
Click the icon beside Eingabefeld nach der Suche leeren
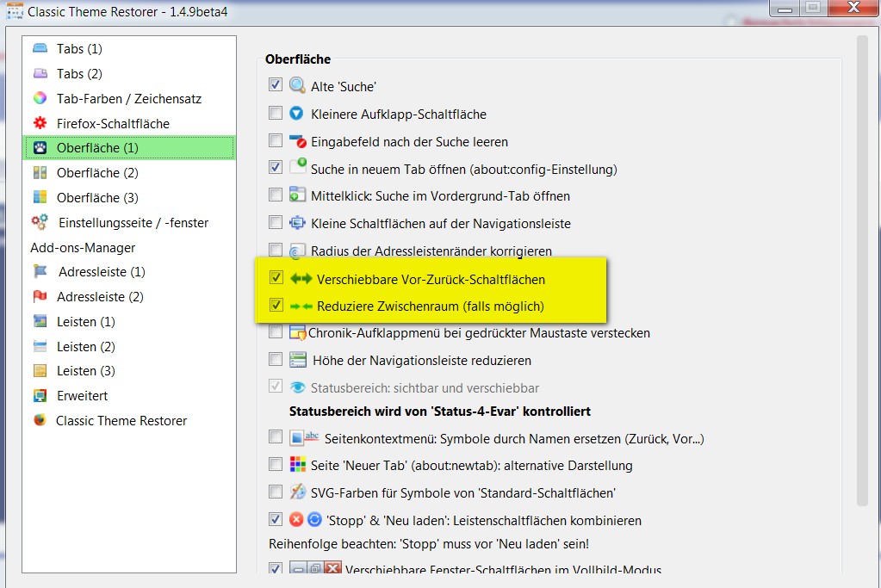click(297, 141)
